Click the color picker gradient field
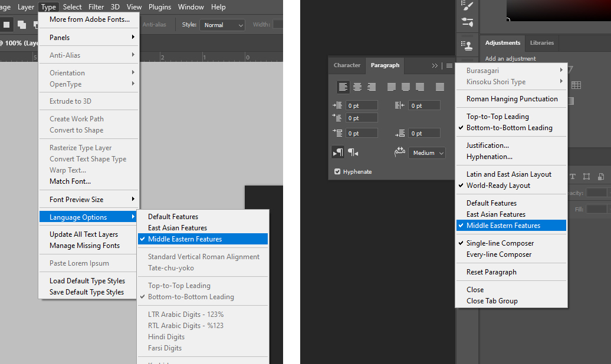Viewport: 611px width, 364px height. (x=559, y=10)
